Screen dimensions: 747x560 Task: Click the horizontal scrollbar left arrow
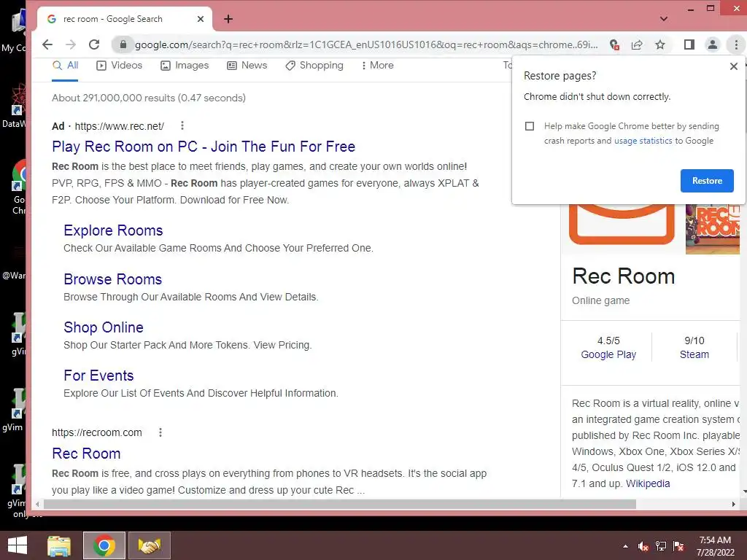tap(38, 504)
